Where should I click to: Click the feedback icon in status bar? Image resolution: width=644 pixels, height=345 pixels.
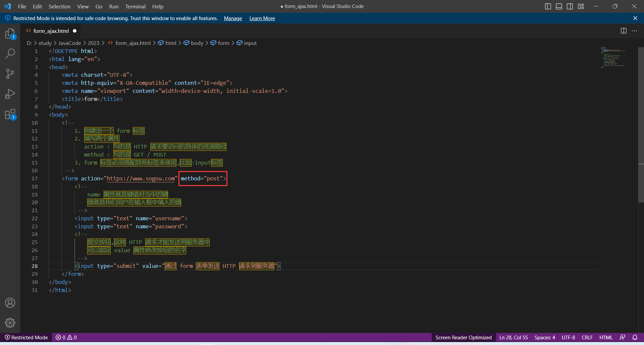point(623,337)
